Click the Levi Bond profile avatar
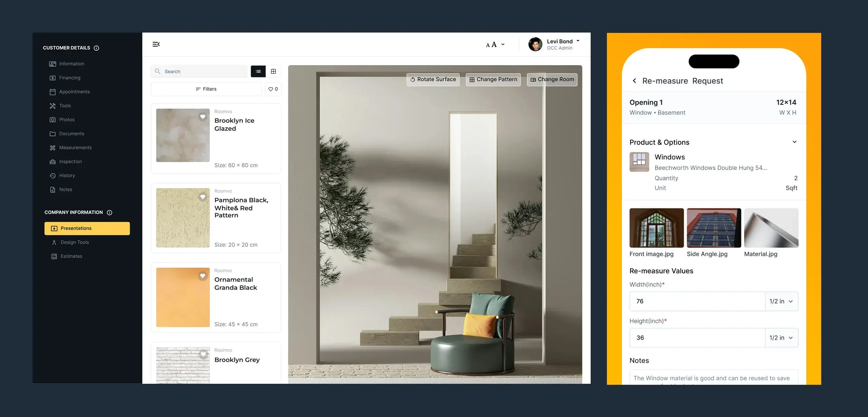This screenshot has height=417, width=868. coord(535,44)
